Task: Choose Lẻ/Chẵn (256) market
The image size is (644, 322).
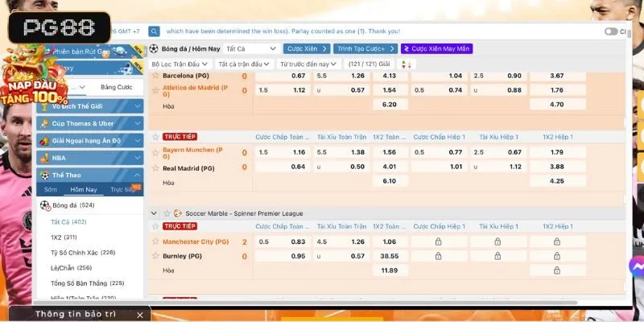Action: point(71,268)
